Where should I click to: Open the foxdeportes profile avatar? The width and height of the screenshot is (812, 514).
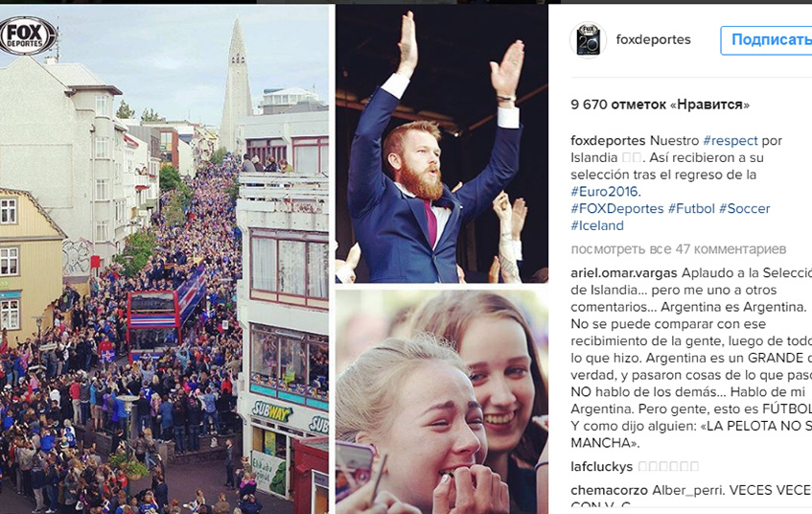(x=588, y=40)
